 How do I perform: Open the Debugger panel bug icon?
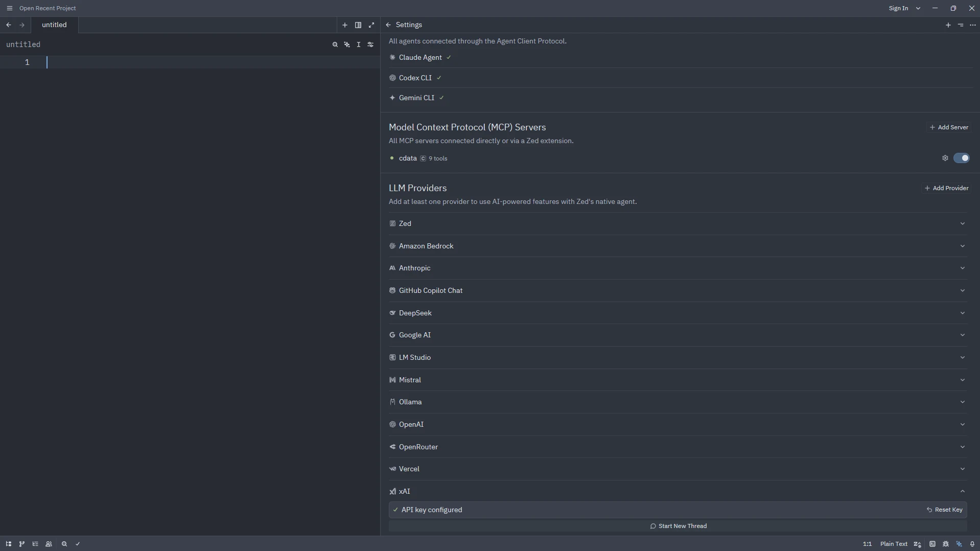946,544
